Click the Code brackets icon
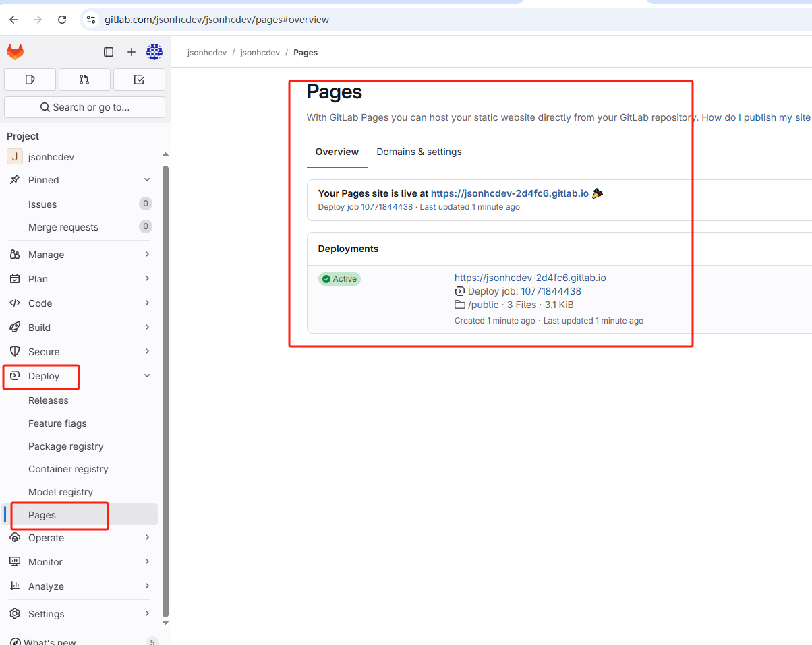This screenshot has height=645, width=812. (x=15, y=303)
